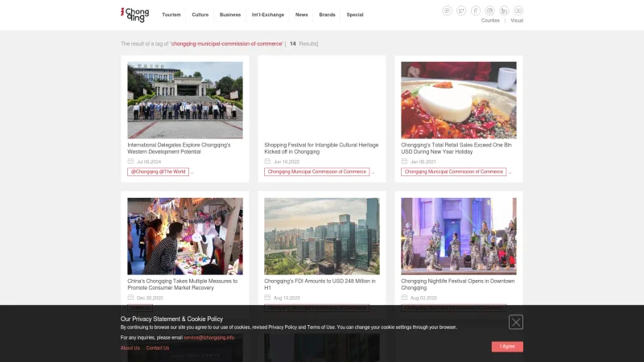Open the Instagram social icon

point(489,10)
